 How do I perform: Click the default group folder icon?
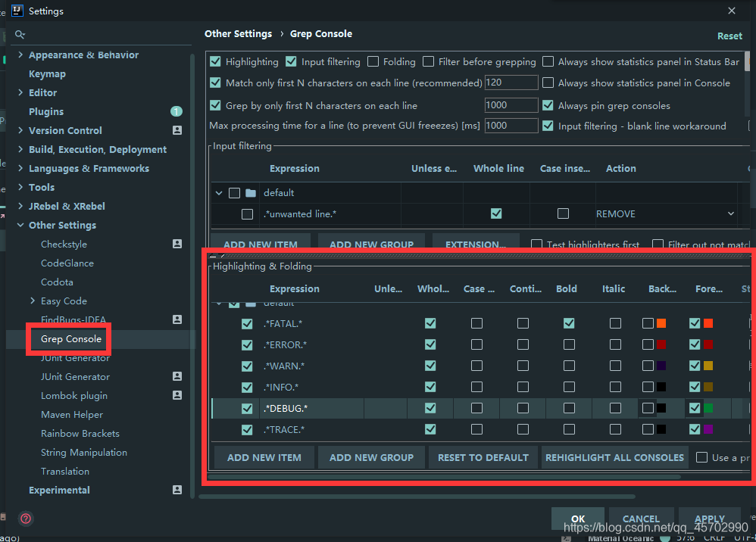251,193
